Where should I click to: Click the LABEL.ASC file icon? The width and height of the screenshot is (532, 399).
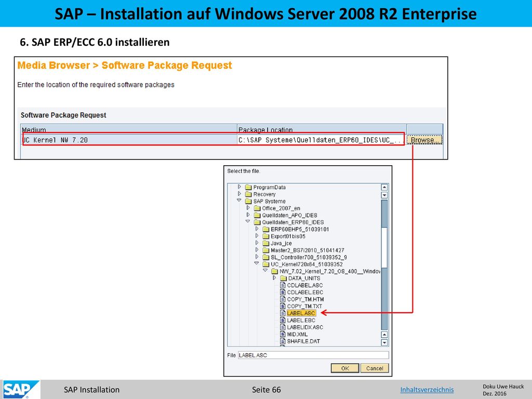[283, 313]
